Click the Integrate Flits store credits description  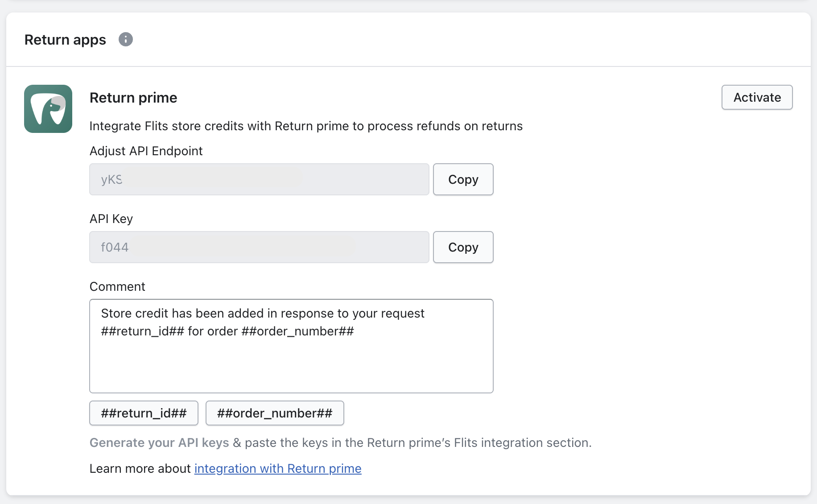click(x=306, y=126)
